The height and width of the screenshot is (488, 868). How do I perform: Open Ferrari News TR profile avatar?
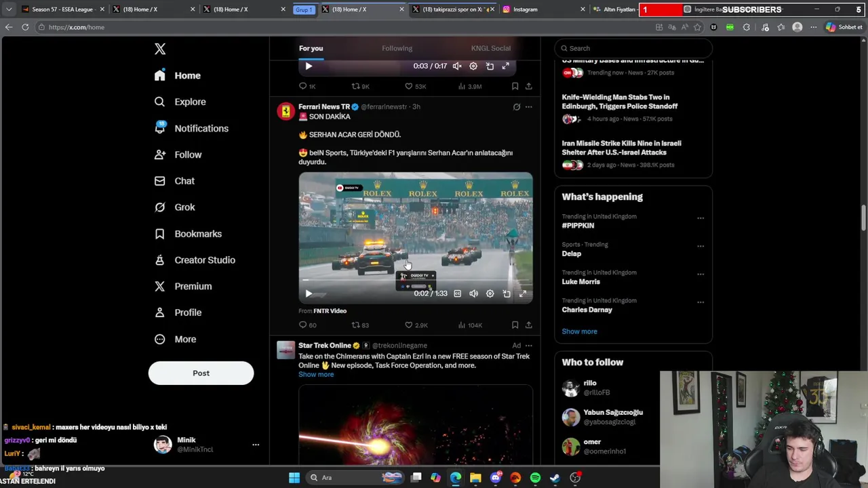pos(285,111)
